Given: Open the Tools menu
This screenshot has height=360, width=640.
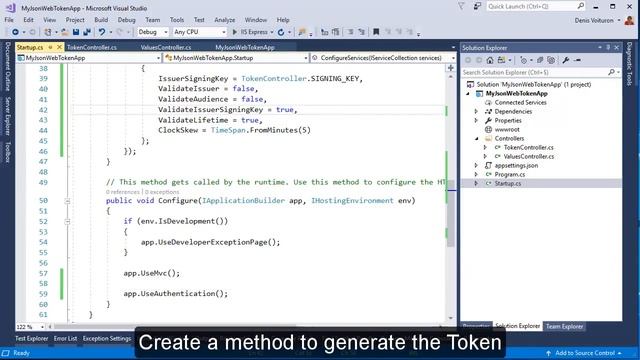Looking at the screenshot, I should [177, 20].
